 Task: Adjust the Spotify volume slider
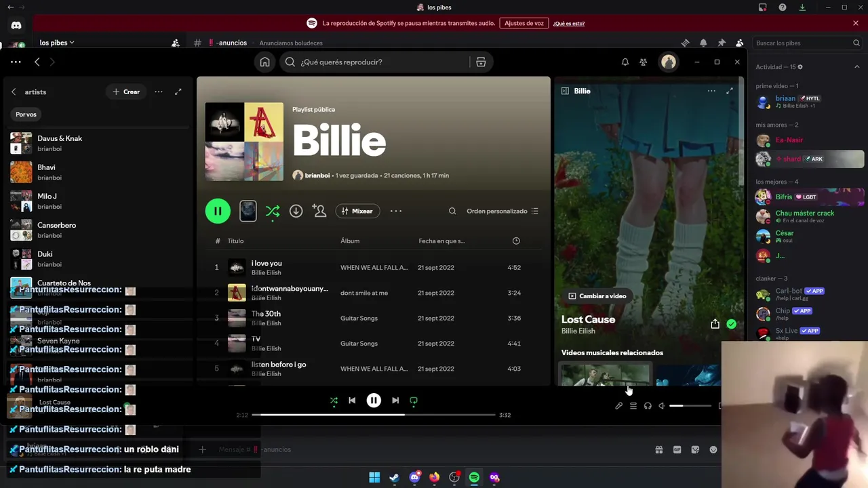(690, 406)
